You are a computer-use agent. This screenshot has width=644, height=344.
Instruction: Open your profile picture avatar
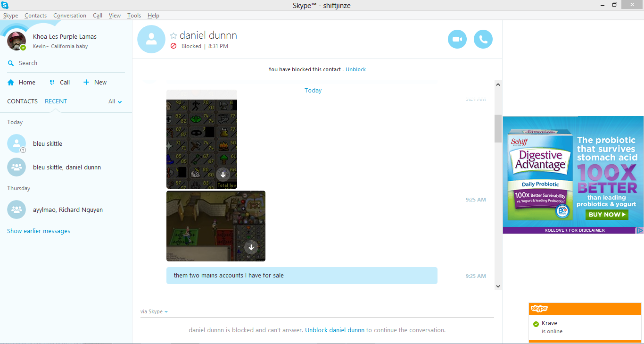tap(17, 41)
